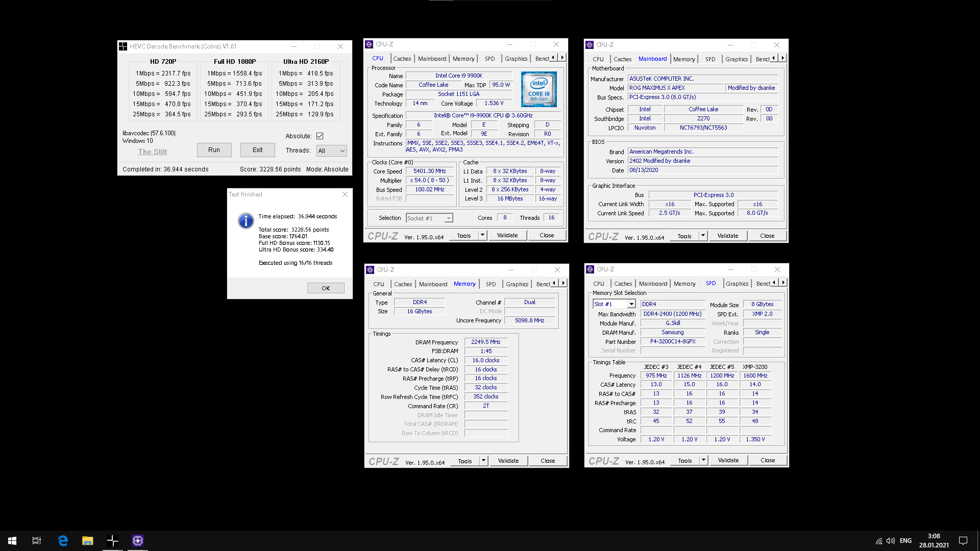This screenshot has height=551, width=980.
Task: Click the CPU-Z title icon of the SPD window
Action: click(x=591, y=269)
